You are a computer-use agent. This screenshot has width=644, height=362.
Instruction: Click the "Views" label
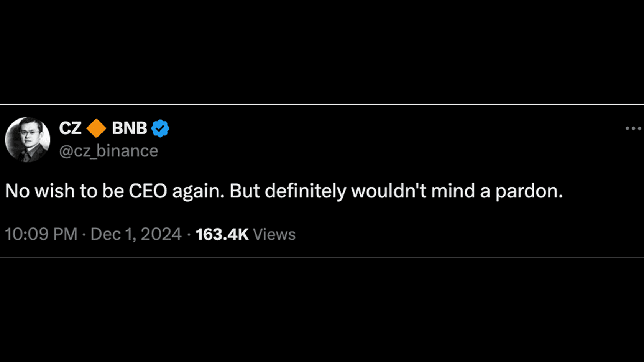point(274,234)
